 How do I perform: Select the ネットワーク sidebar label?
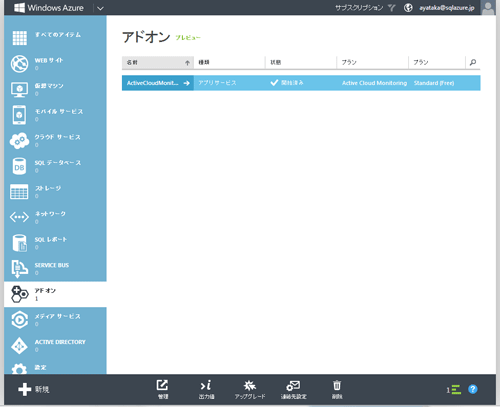[x=50, y=214]
